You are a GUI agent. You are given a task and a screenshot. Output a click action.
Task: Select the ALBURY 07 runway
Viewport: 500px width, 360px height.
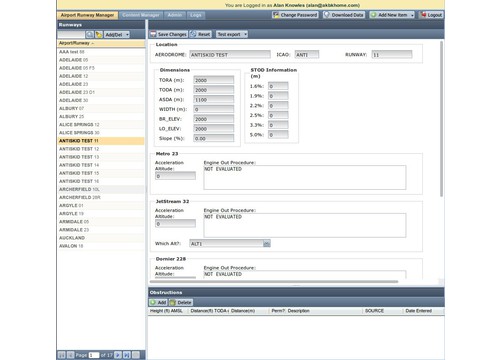click(x=101, y=109)
